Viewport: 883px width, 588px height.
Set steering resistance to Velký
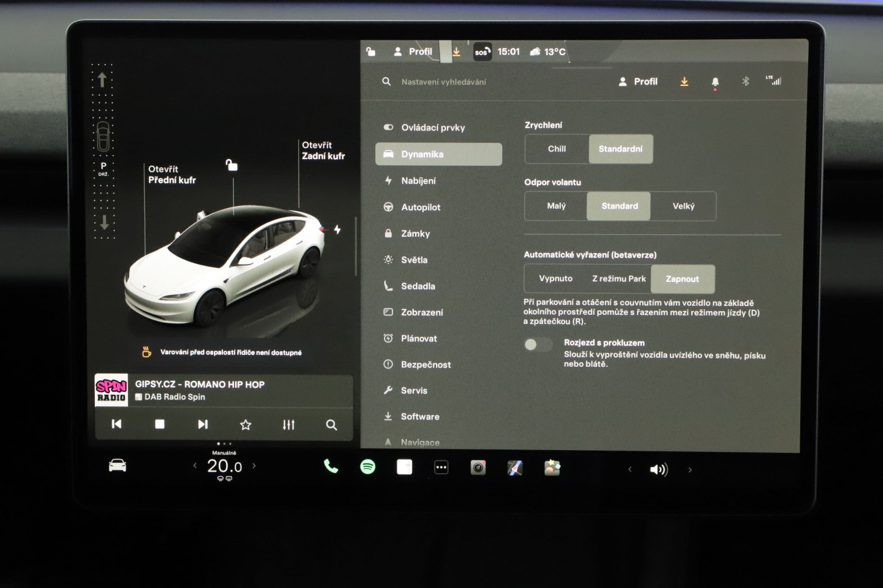click(x=683, y=206)
